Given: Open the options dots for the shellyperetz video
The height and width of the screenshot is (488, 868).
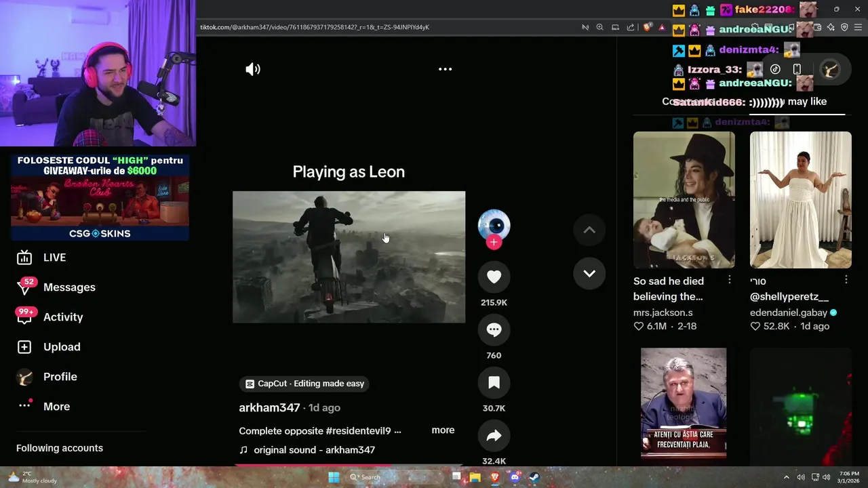Looking at the screenshot, I should click(x=846, y=280).
